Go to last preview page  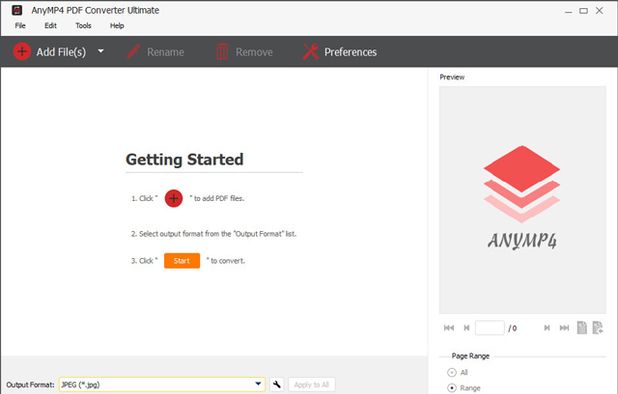coord(564,328)
